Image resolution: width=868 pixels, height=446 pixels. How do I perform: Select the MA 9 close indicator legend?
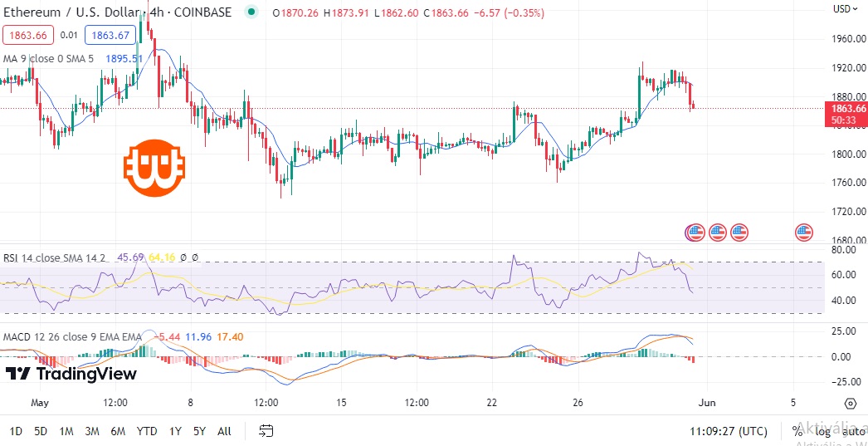point(49,58)
